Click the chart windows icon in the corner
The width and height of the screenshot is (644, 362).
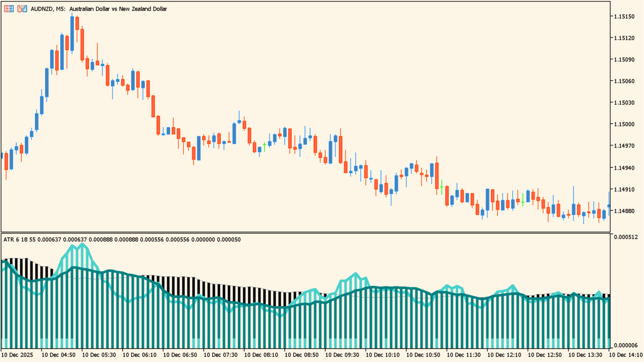21,9
